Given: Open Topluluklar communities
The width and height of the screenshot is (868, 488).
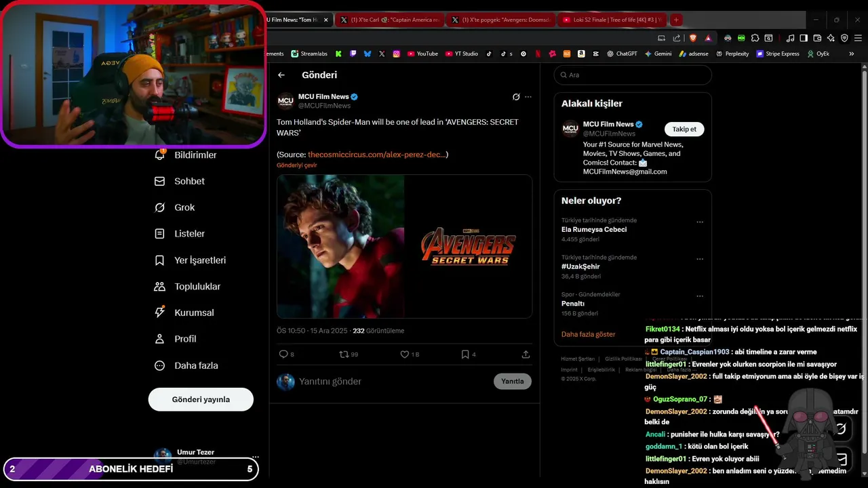Looking at the screenshot, I should [x=188, y=287].
